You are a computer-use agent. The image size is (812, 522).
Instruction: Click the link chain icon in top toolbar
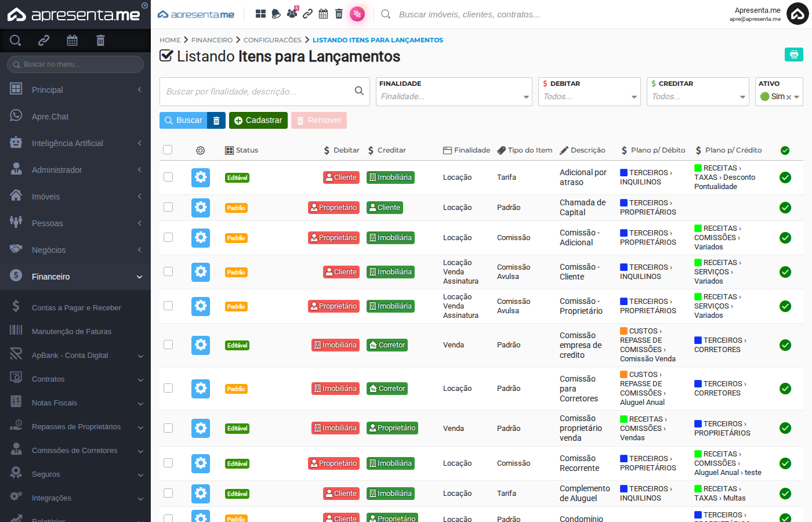tap(307, 14)
